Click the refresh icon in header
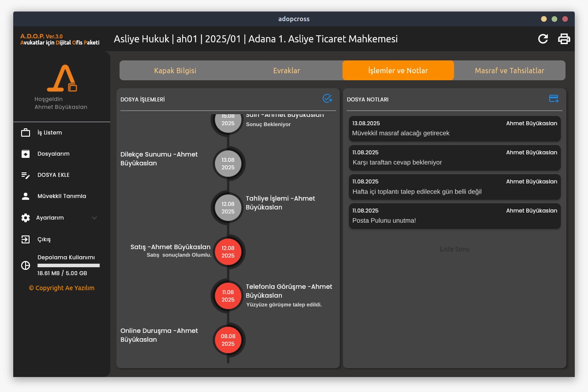 click(543, 39)
